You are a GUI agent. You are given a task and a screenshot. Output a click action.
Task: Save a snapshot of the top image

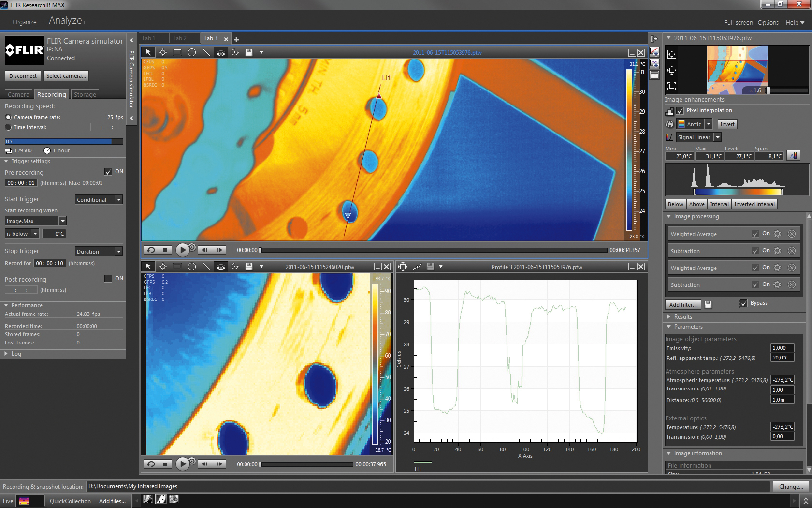point(249,52)
